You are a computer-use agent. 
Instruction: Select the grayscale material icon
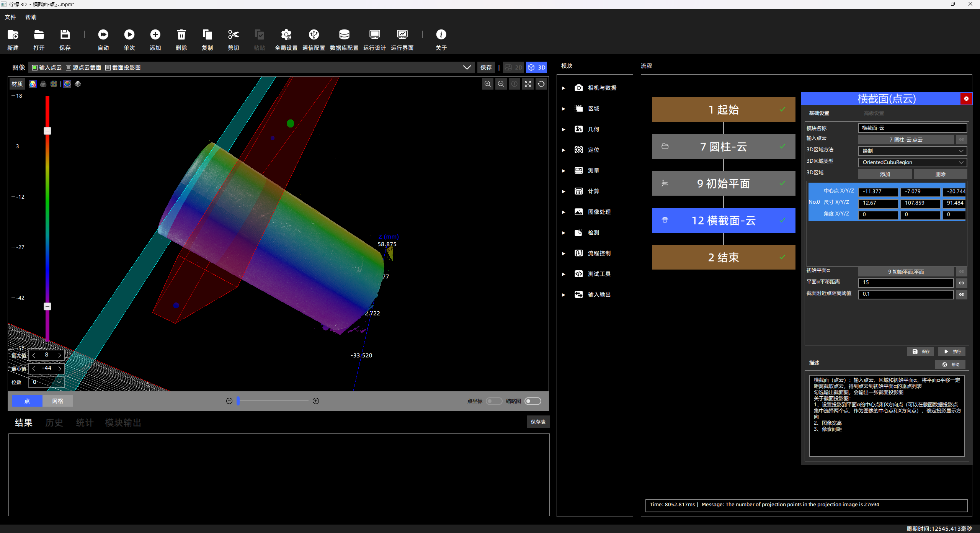pos(43,84)
